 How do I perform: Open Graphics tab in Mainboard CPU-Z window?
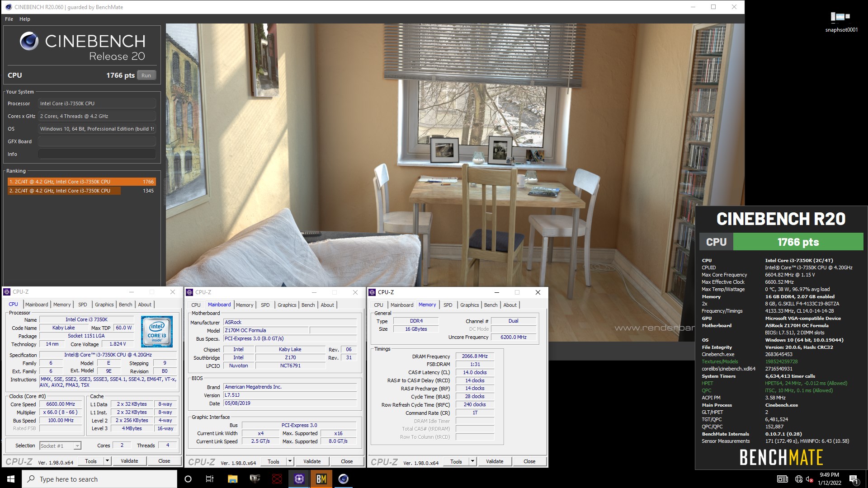point(287,305)
